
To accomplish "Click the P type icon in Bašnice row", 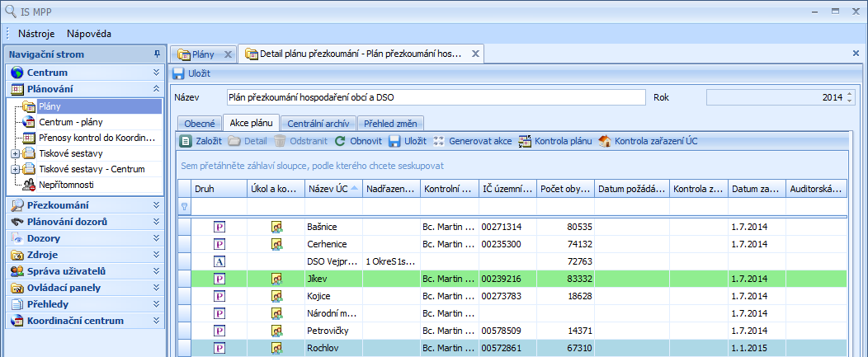I will tap(219, 227).
